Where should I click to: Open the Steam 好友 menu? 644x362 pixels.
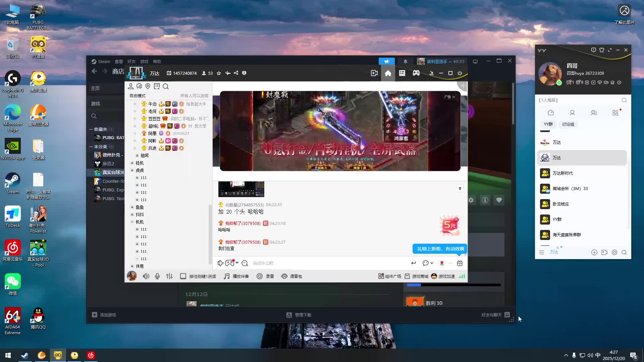click(x=131, y=62)
